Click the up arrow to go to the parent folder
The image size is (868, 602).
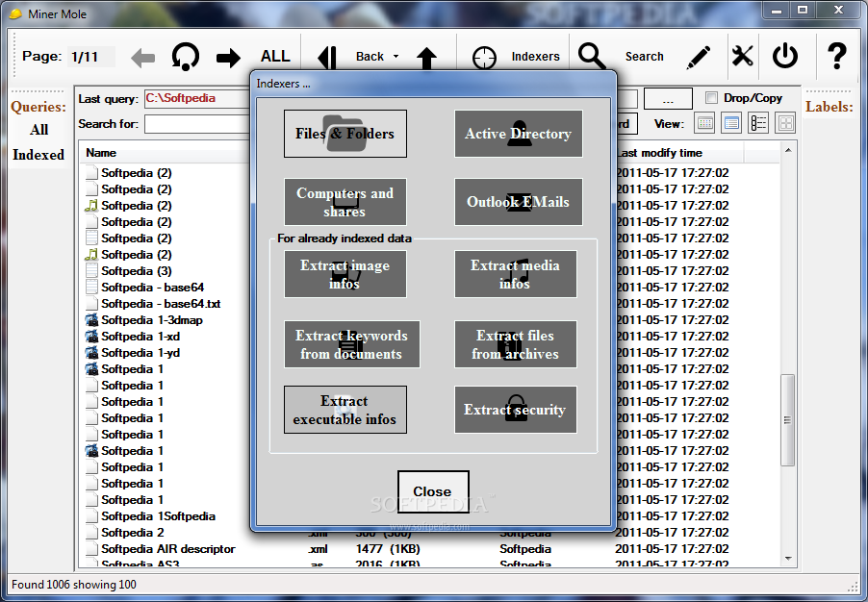(427, 59)
